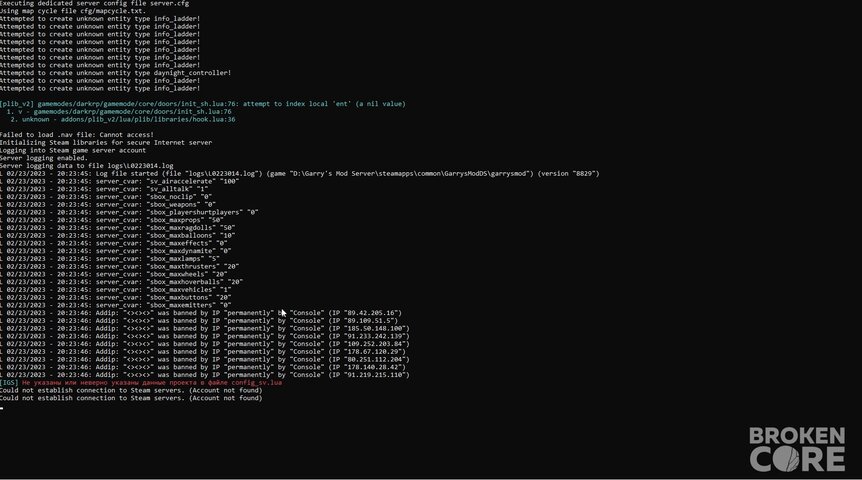Image resolution: width=862 pixels, height=480 pixels.
Task: Click the ban line for IP 91.219.215.110
Action: (x=205, y=374)
